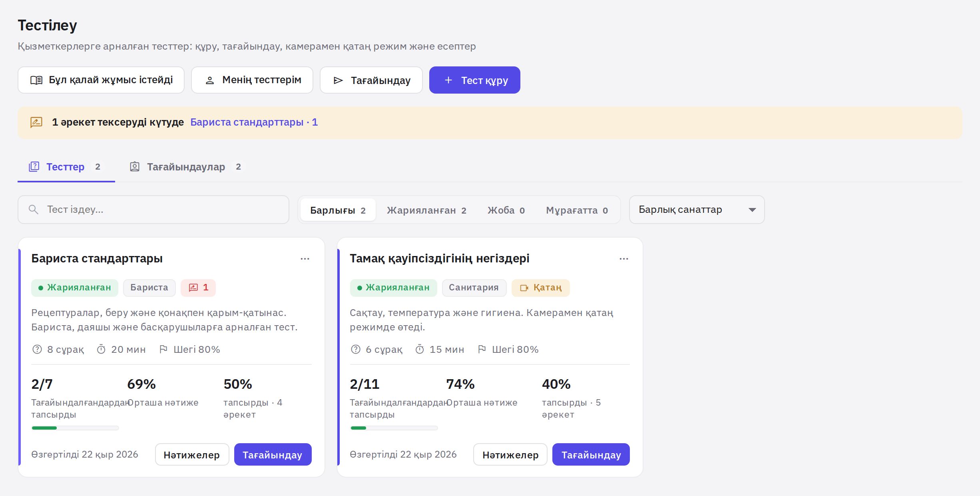This screenshot has width=980, height=496.
Task: Open the 'Бариста стандарттары' card title
Action: coord(97,258)
